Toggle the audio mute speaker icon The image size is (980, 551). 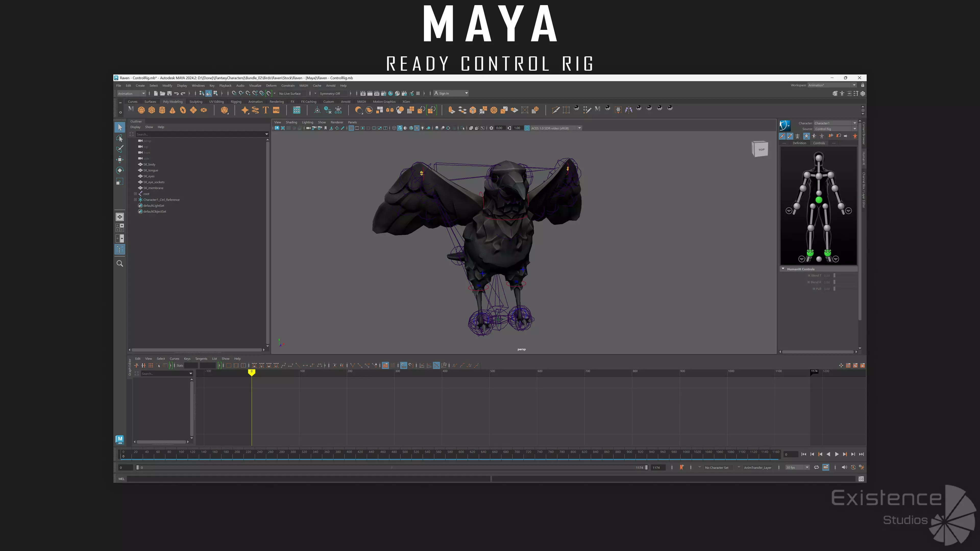click(844, 467)
